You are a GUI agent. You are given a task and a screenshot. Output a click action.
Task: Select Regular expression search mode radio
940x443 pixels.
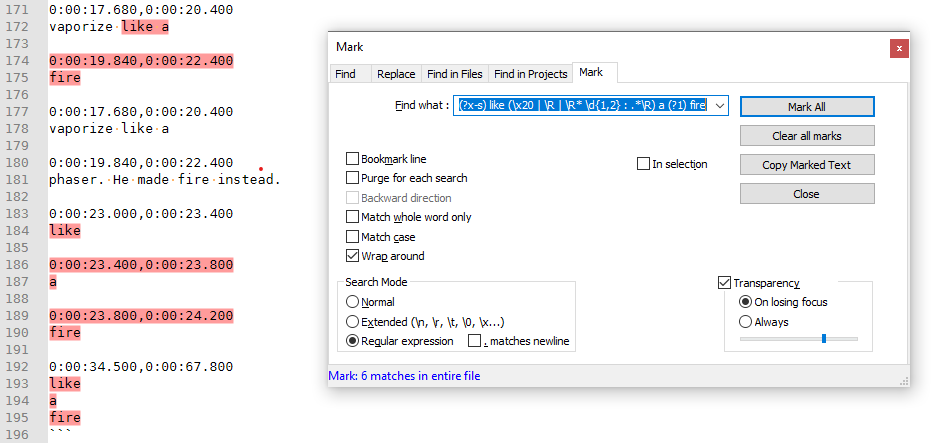[353, 341]
